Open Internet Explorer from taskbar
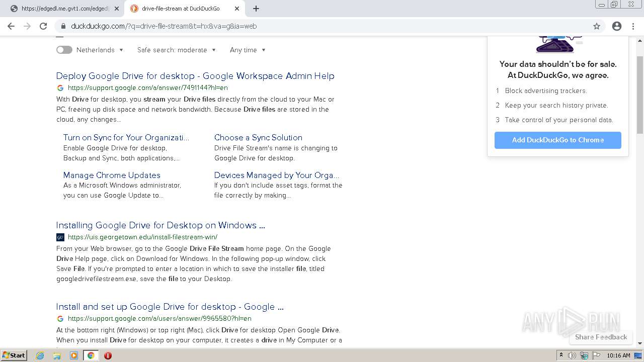This screenshot has width=644, height=362. click(x=40, y=355)
